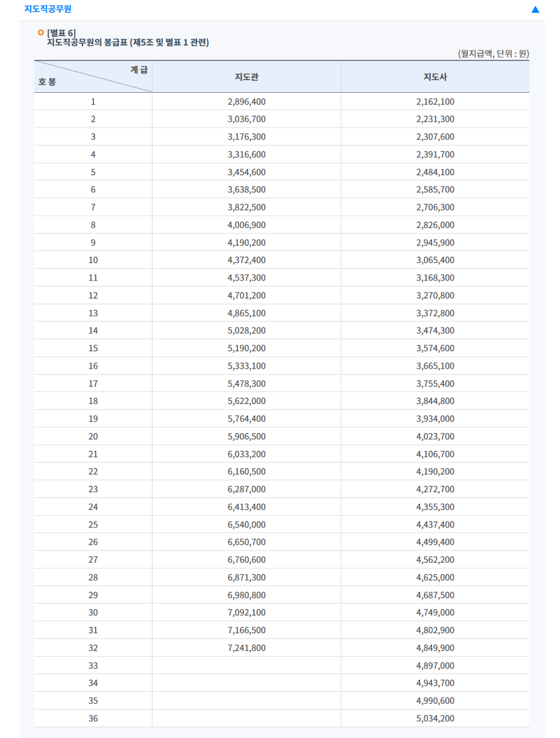
Task: Click the empty 지도관 cell in row 33
Action: click(x=246, y=666)
